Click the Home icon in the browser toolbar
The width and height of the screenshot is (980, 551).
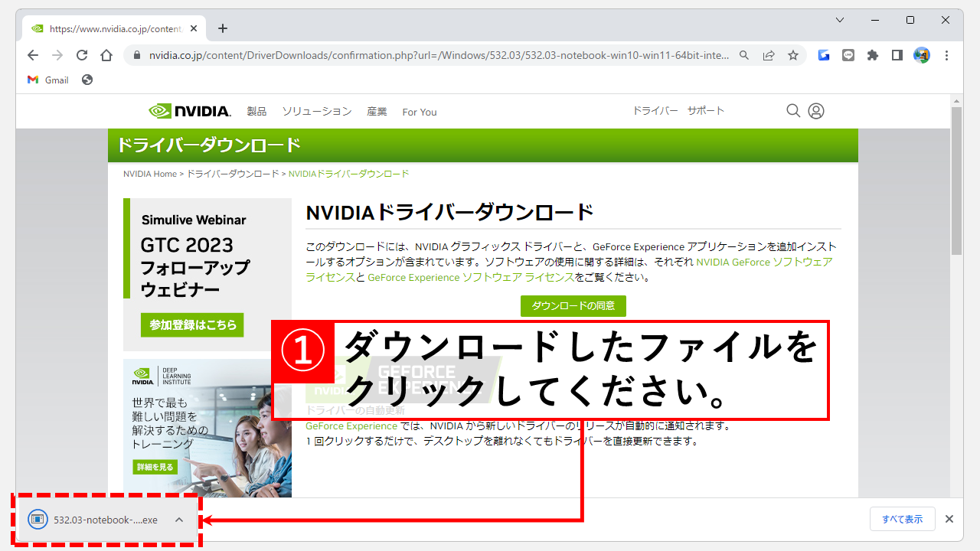106,55
